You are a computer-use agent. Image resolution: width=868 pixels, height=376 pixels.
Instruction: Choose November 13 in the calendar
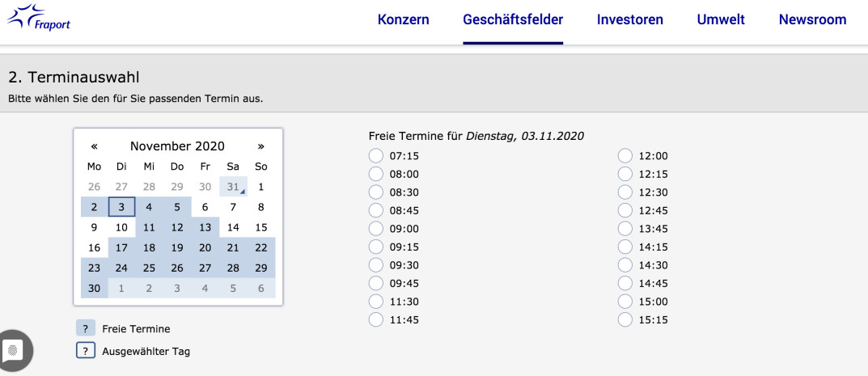pos(205,227)
